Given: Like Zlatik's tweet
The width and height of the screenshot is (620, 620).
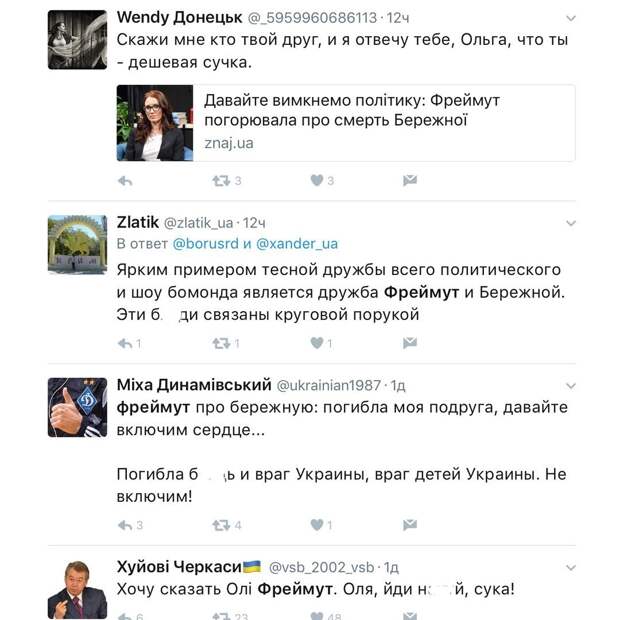Looking at the screenshot, I should [317, 343].
